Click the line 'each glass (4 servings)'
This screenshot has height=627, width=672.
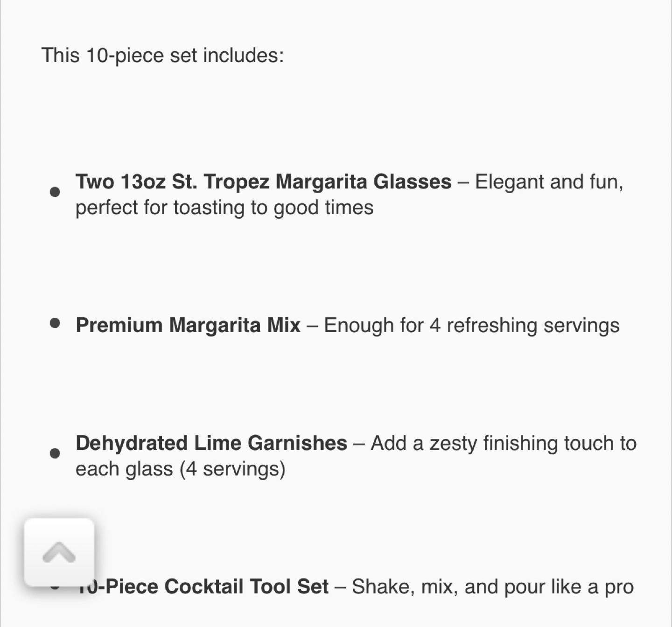click(x=181, y=469)
